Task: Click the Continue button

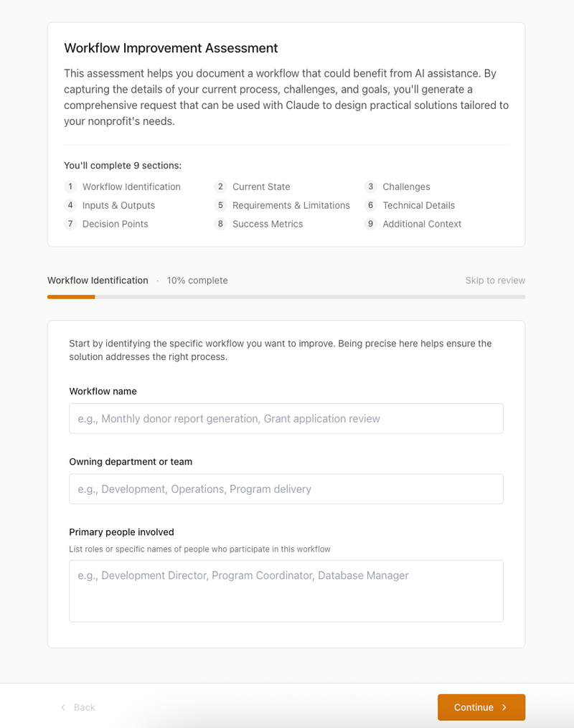Action: [481, 707]
